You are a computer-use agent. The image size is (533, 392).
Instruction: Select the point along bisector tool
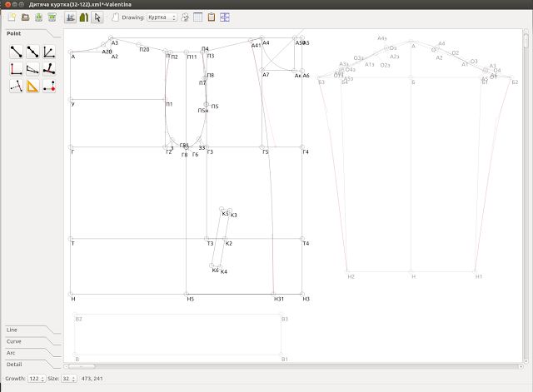pyautogui.click(x=49, y=52)
